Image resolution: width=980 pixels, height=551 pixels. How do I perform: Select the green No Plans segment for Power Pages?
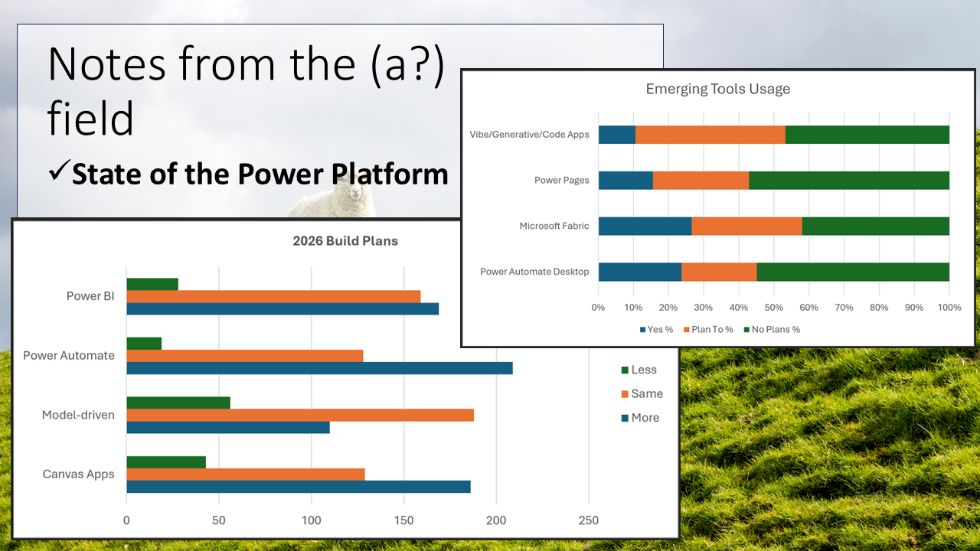[x=849, y=181]
